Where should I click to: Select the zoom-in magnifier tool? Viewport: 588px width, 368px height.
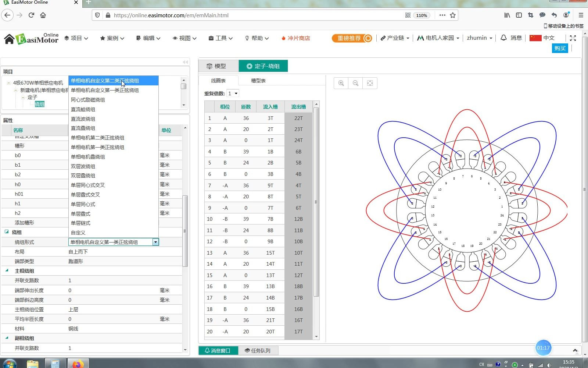click(x=341, y=83)
